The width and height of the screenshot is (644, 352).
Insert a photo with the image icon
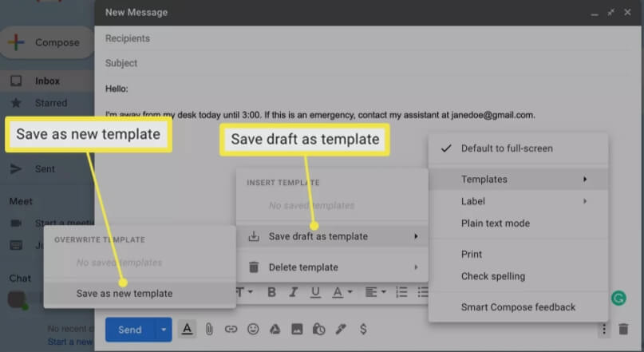[x=297, y=329]
